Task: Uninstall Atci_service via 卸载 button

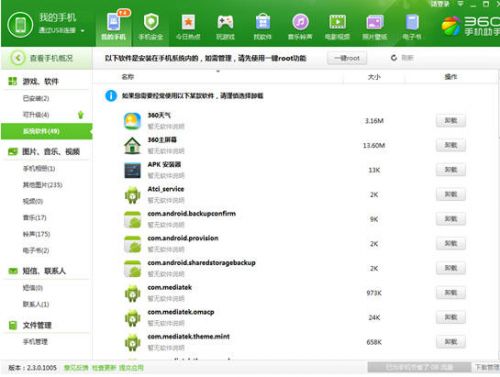Action: coord(451,194)
